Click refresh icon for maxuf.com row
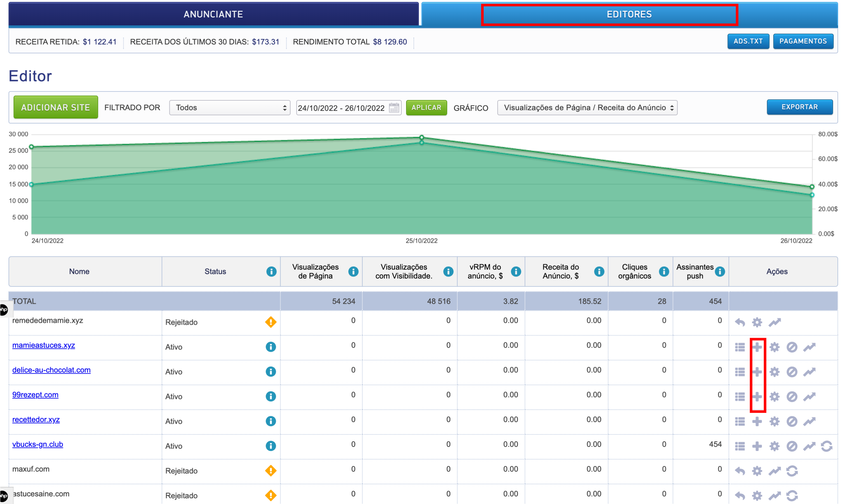The image size is (846, 504). [792, 471]
